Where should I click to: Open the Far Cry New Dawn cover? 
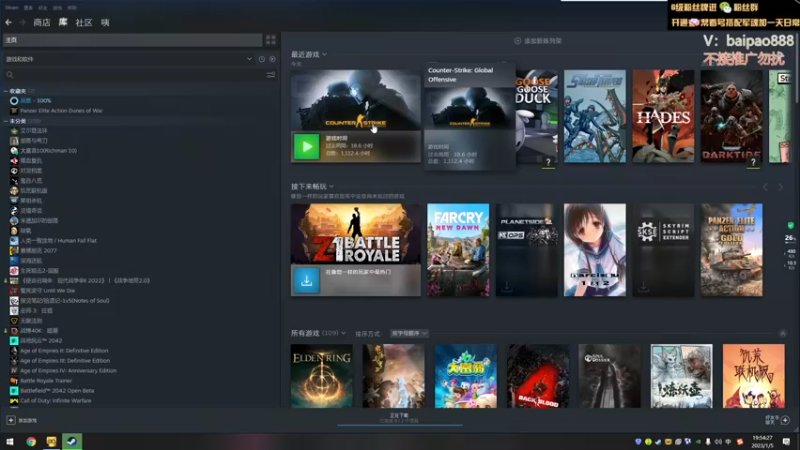458,250
